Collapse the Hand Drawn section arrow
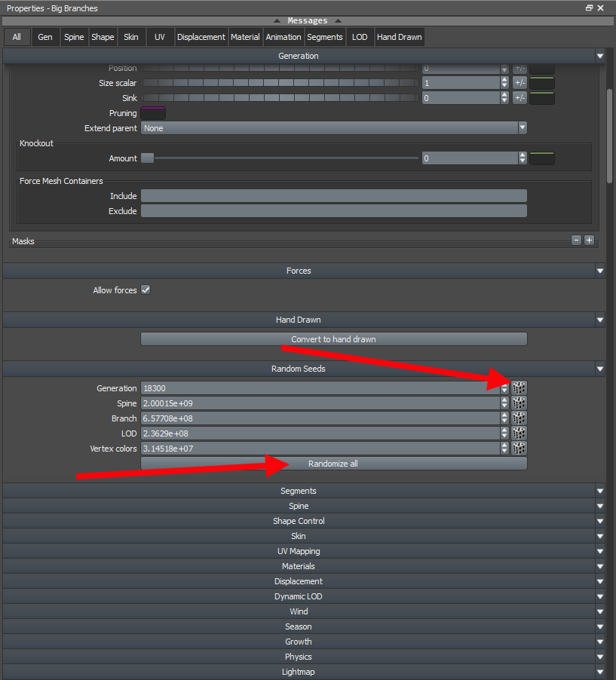 pos(600,320)
